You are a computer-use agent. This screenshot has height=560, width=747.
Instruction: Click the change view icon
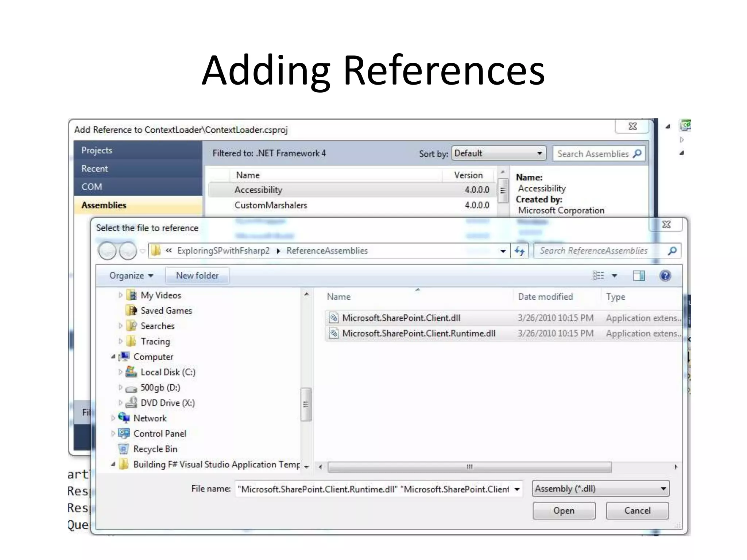tap(599, 276)
